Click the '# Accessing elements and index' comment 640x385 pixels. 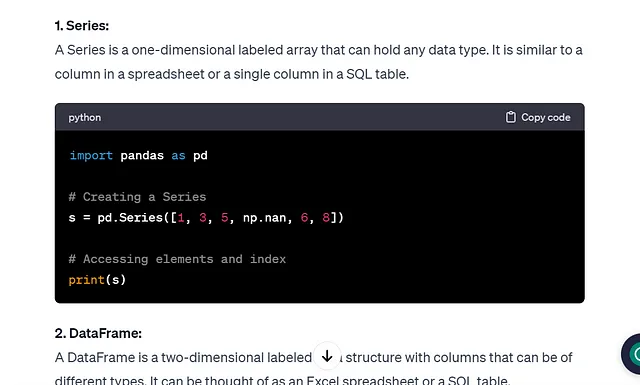click(177, 259)
